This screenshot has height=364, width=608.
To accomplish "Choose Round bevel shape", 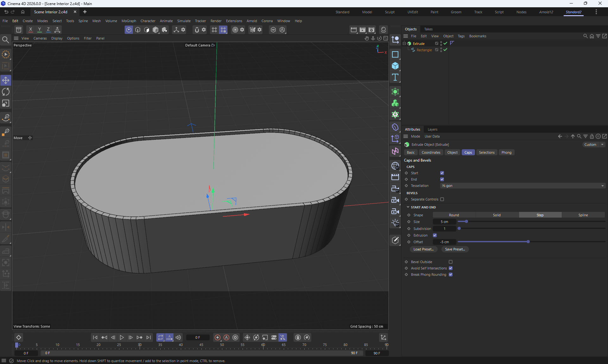I will point(454,215).
